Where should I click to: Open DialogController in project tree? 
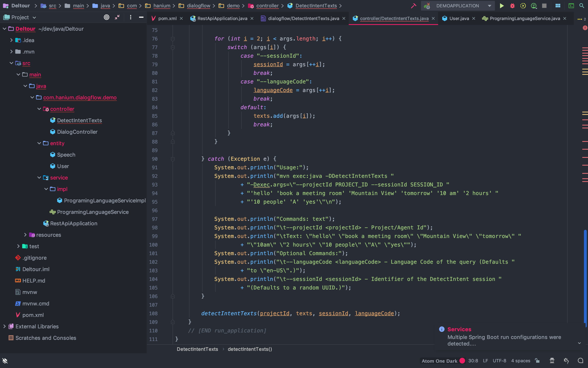pos(77,132)
